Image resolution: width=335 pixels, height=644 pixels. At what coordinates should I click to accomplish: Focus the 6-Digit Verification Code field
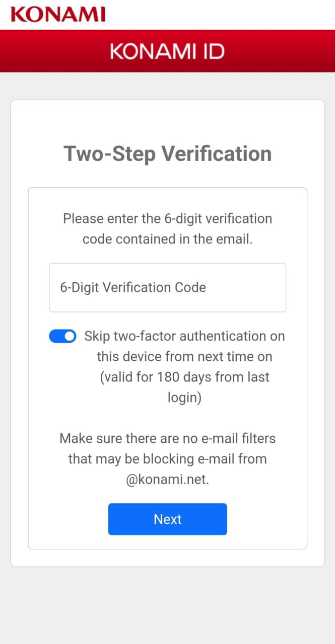click(167, 287)
